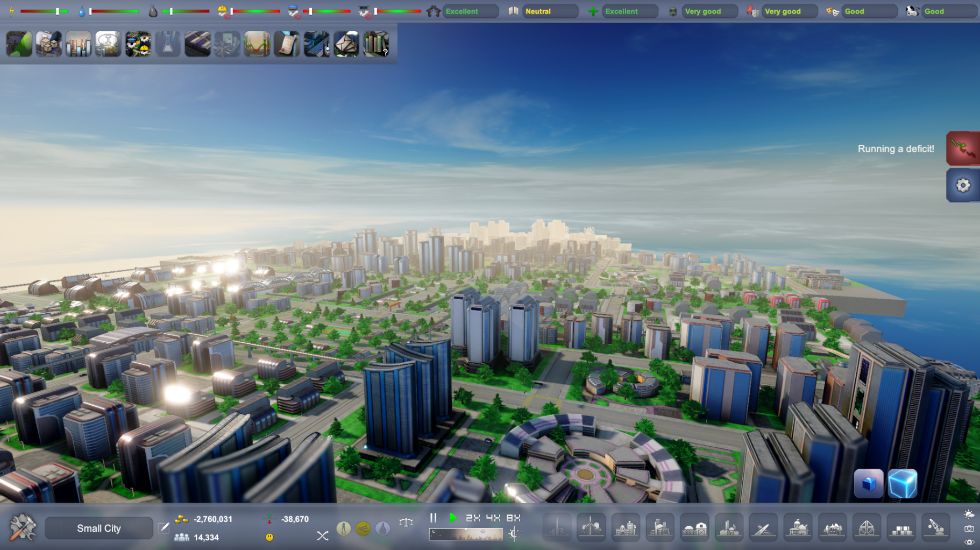980x550 pixels.
Task: Open the city statistics bar chart icon
Action: (79, 44)
